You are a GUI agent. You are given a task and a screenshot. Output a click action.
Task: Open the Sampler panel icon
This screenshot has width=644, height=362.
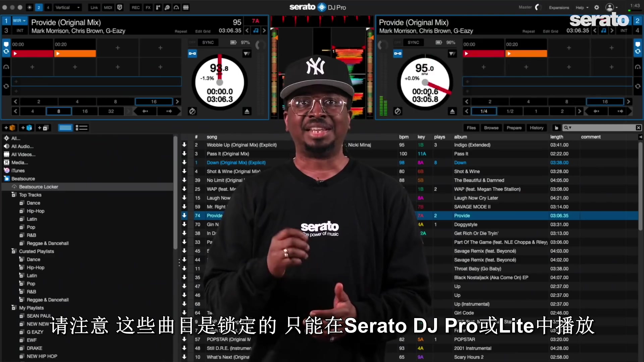tap(158, 7)
